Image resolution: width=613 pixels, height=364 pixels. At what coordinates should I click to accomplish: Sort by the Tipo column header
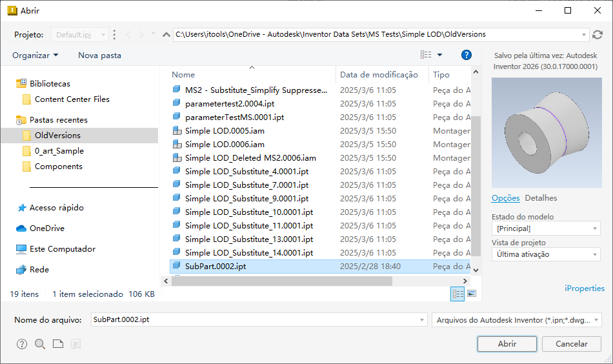click(441, 75)
